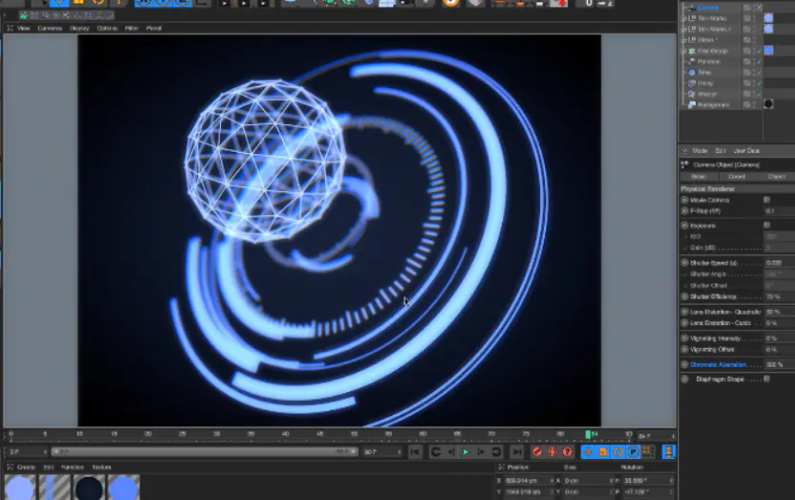Screen dimensions: 795x500
Task: Click layer box on Camera row
Action: tap(747, 8)
